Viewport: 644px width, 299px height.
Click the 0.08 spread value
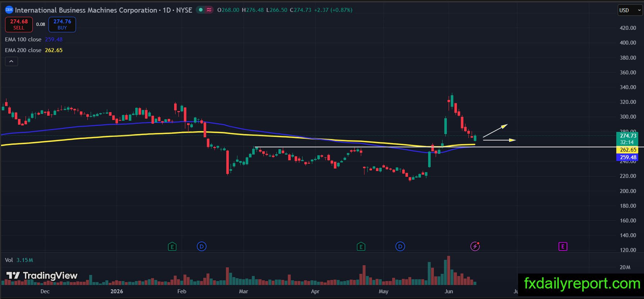(x=41, y=24)
